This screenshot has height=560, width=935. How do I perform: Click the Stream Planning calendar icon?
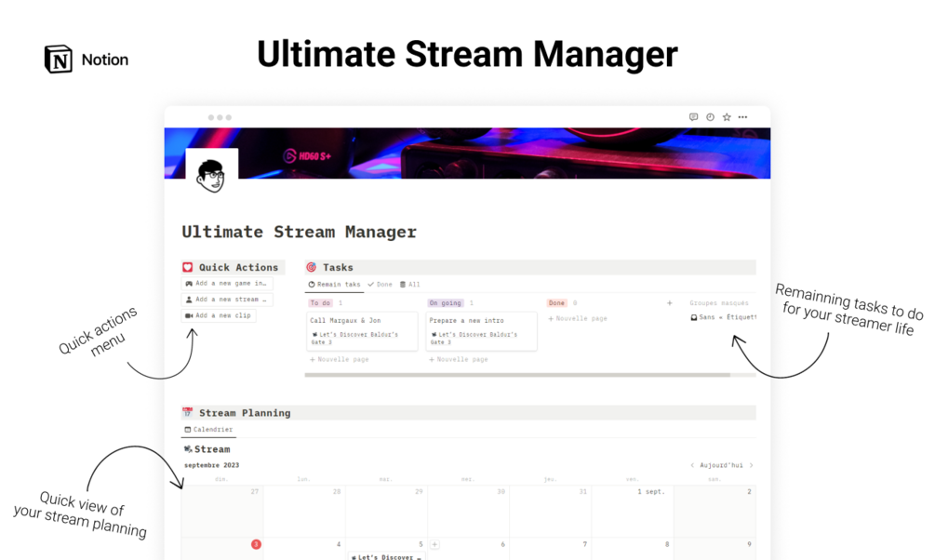(x=188, y=412)
